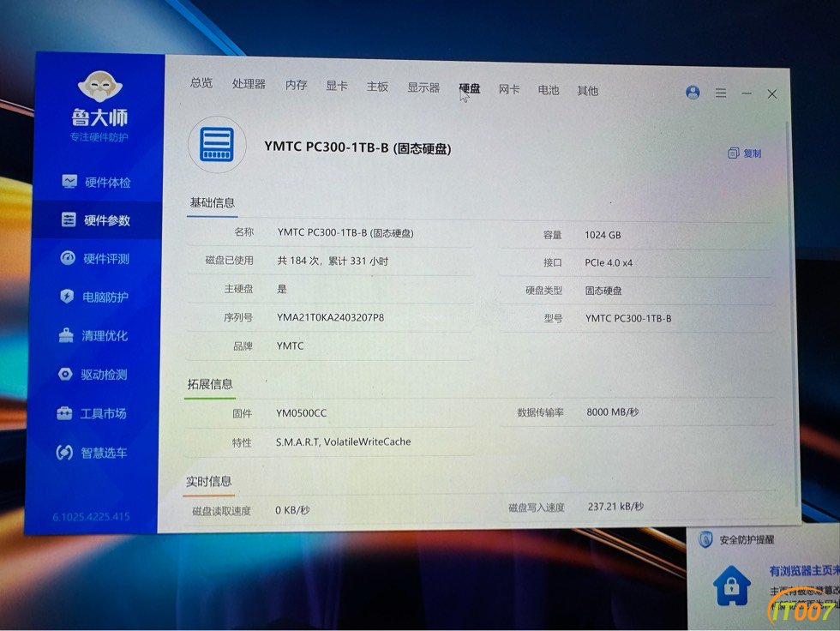The height and width of the screenshot is (631, 840).
Task: Switch to the 显卡 tab
Action: point(337,86)
